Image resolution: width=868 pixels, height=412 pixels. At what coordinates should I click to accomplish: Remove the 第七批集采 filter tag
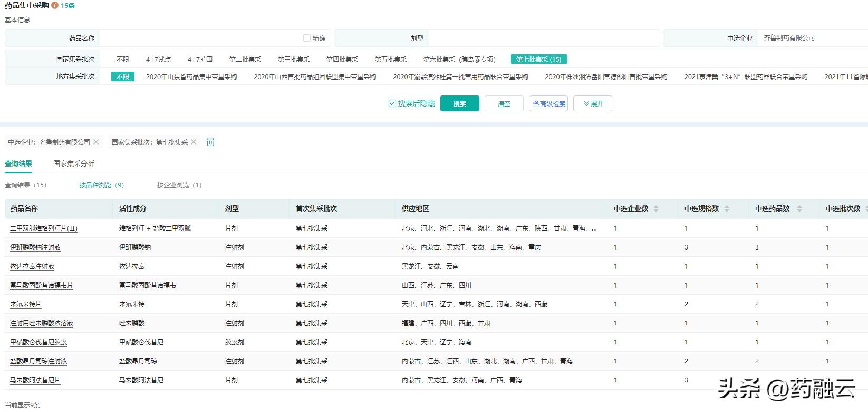click(194, 142)
